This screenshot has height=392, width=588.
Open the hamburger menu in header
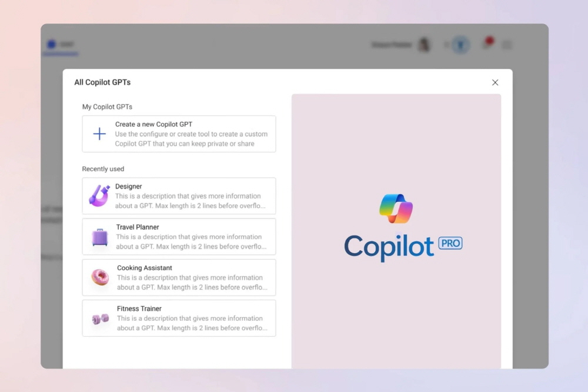point(506,45)
